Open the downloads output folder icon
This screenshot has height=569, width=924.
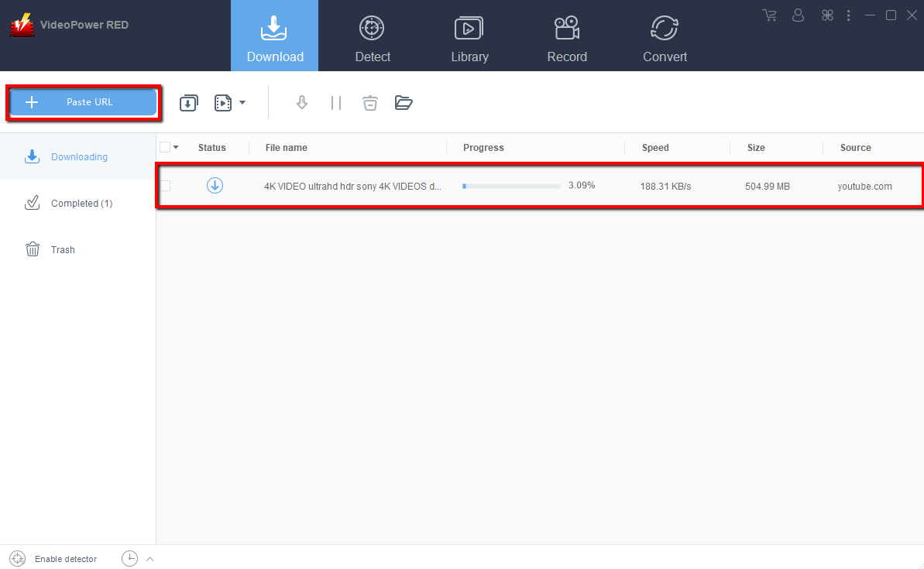click(x=404, y=102)
